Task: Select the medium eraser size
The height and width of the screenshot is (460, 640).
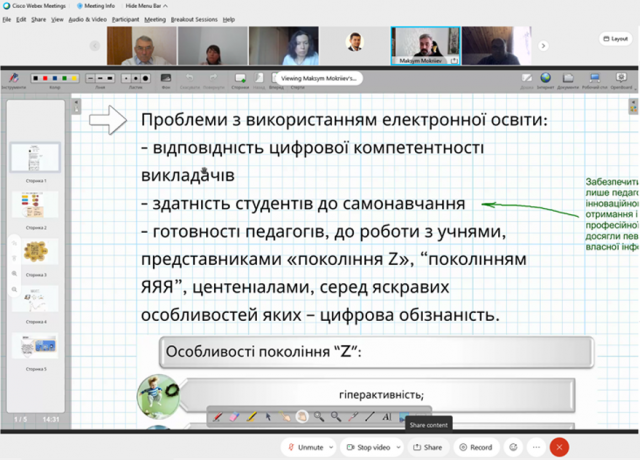Action: click(136, 78)
